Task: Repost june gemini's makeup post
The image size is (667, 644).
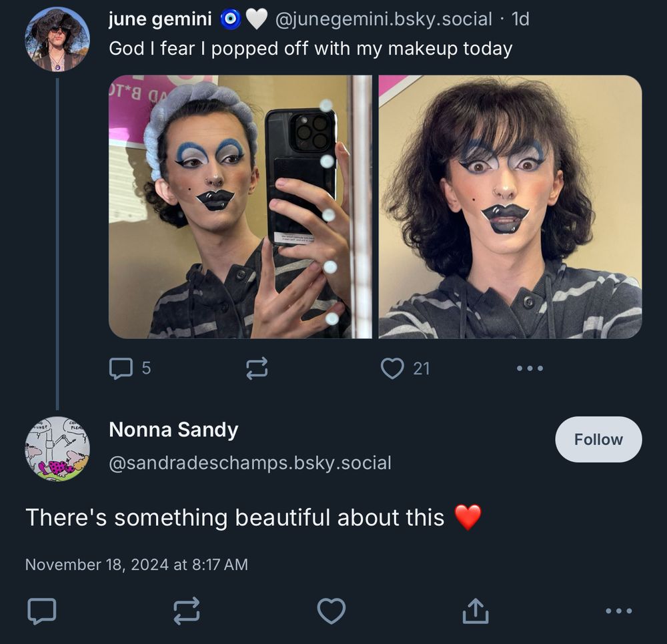Action: pyautogui.click(x=257, y=368)
